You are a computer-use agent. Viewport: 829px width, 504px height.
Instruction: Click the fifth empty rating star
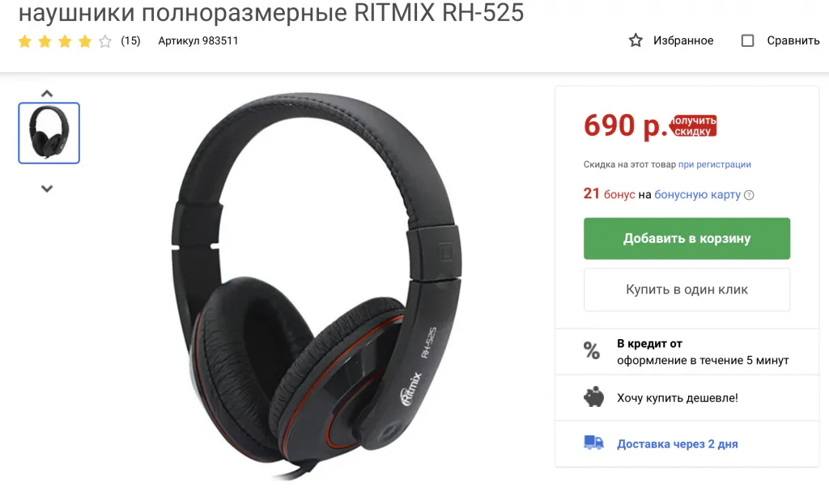pyautogui.click(x=105, y=41)
